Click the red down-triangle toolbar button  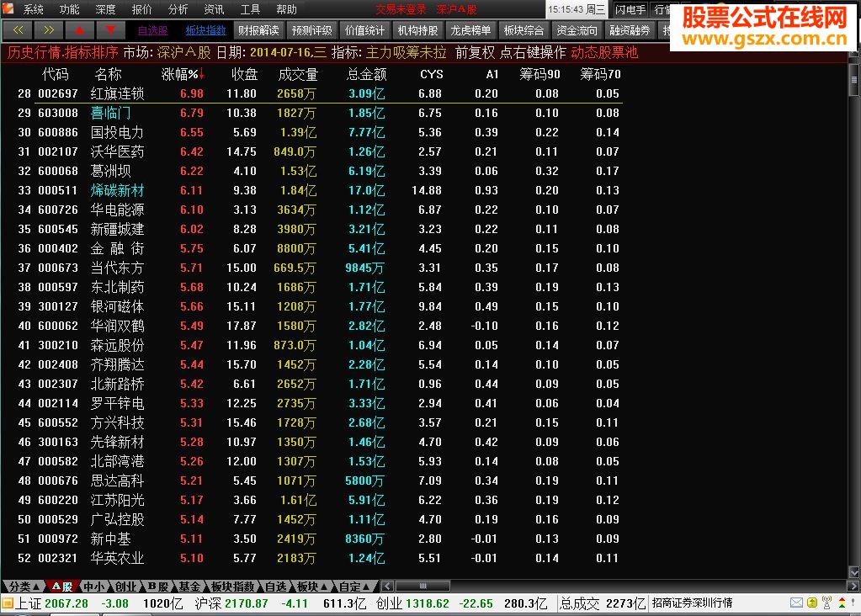pyautogui.click(x=110, y=30)
